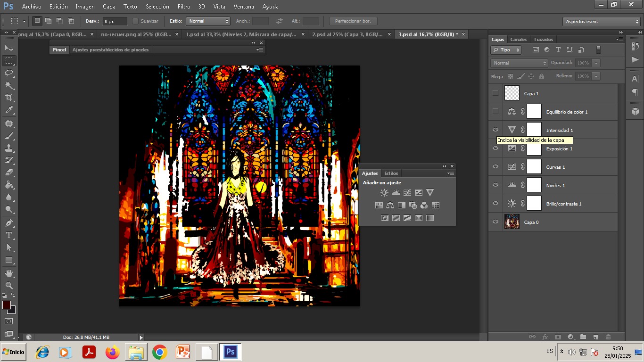Screen dimensions: 644x362
Task: Select the Horizontal Type tool
Action: tap(9, 235)
